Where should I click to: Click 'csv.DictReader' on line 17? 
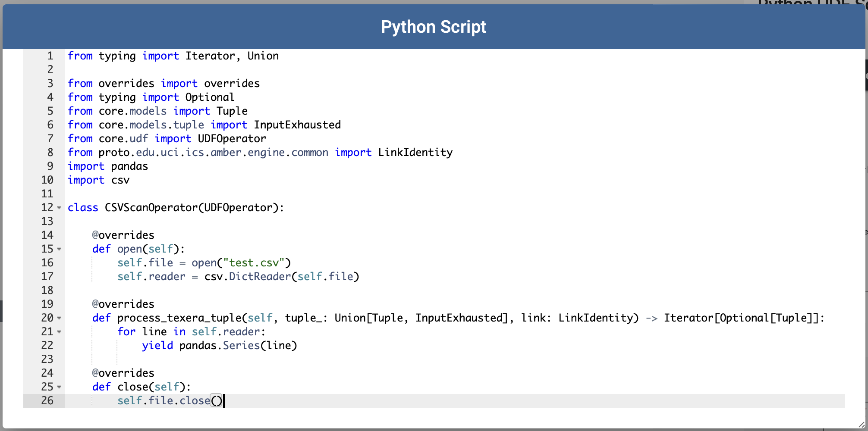[248, 277]
